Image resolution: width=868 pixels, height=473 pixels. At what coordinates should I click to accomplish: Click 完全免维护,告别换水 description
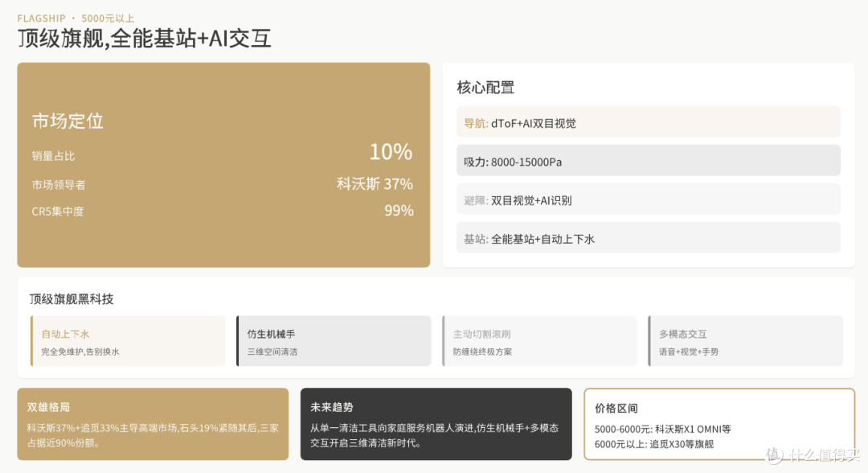80,352
